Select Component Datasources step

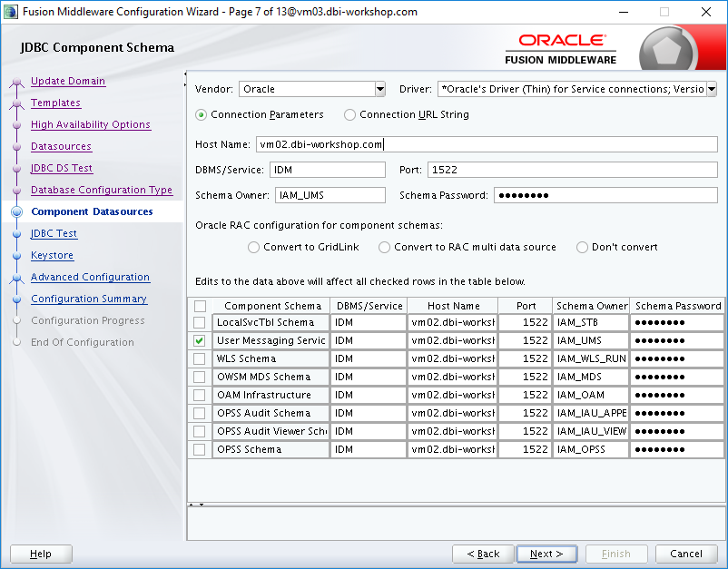pos(92,212)
